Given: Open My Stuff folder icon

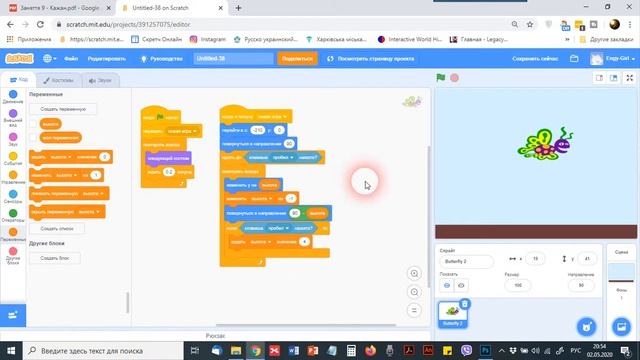Looking at the screenshot, I should tap(574, 59).
